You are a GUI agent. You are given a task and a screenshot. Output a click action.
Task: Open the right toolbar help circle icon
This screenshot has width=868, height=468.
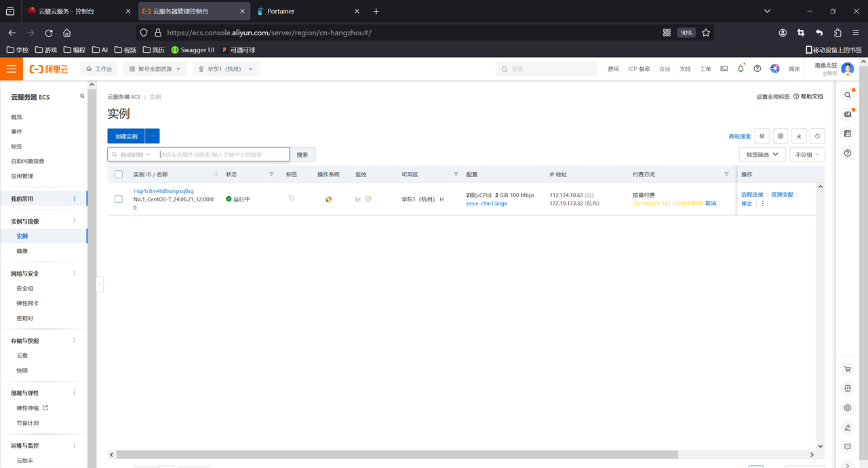[848, 153]
